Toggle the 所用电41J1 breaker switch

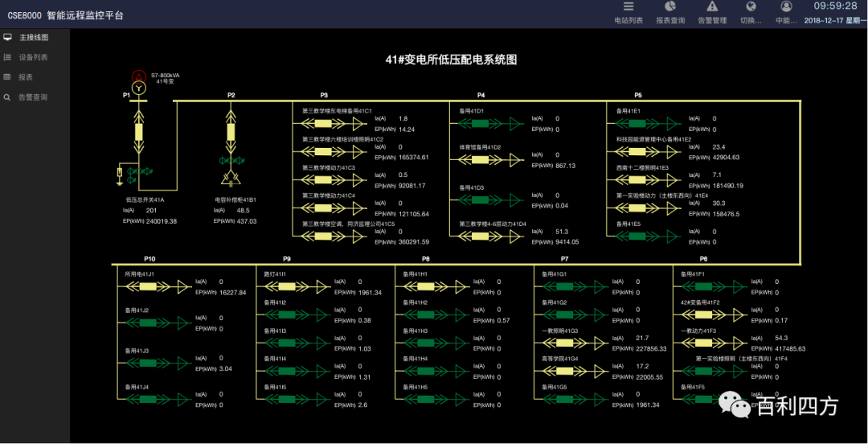point(147,287)
